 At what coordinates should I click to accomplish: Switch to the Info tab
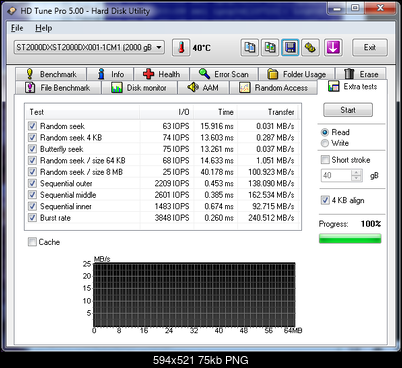click(x=110, y=74)
